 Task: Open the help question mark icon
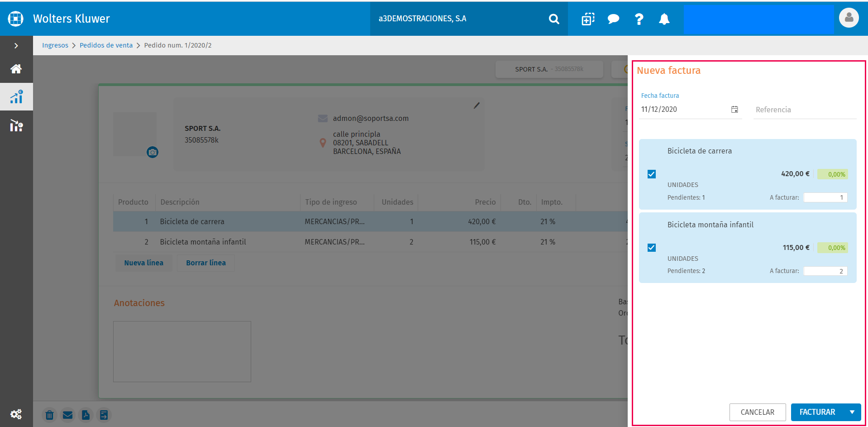[639, 19]
